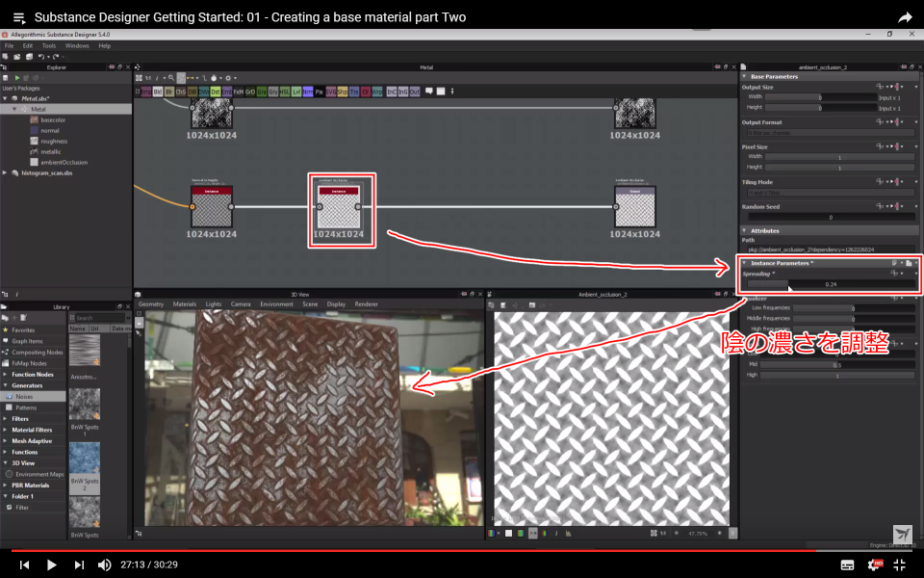Adjust the Spreading slider value 0.24
Image resolution: width=924 pixels, height=578 pixels.
831,284
